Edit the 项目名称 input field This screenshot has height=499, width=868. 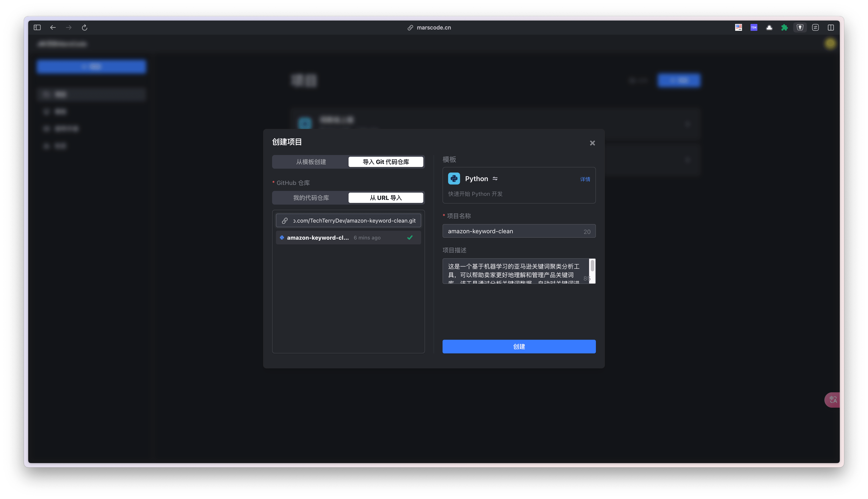coord(519,231)
